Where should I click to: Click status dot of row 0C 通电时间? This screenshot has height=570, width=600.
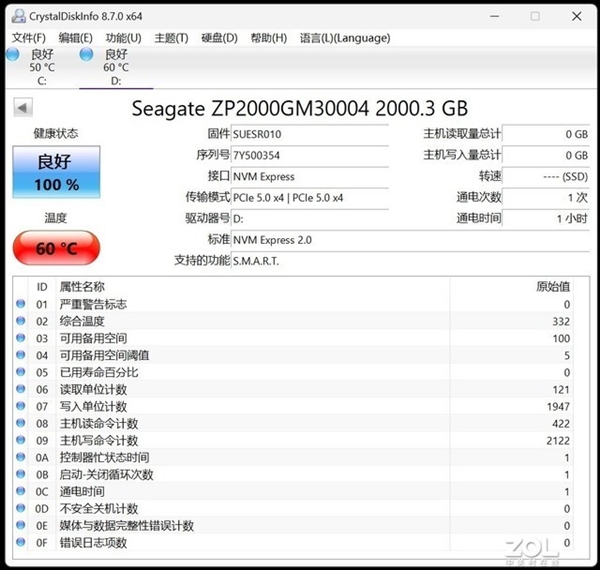(x=21, y=491)
